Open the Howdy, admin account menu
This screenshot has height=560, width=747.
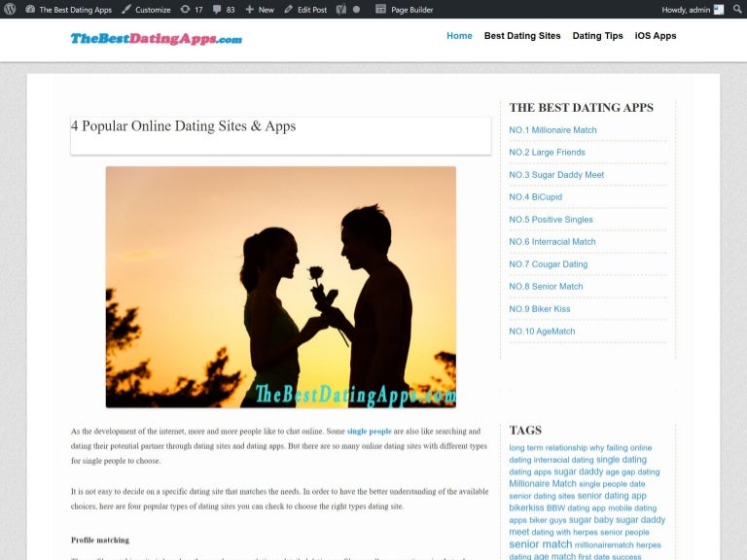[x=693, y=10]
